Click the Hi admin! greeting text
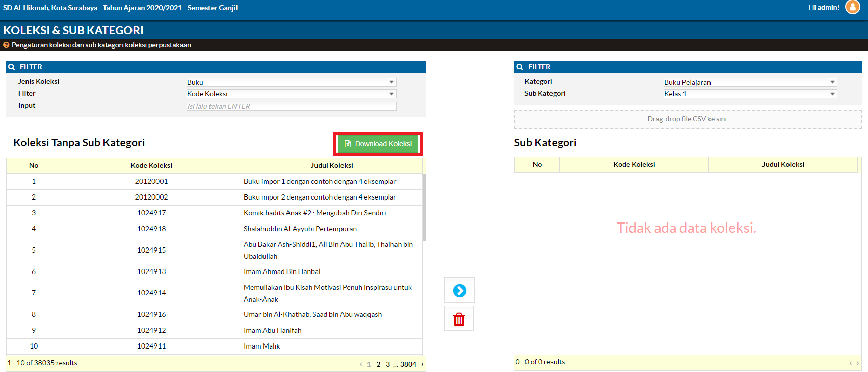This screenshot has height=372, width=868. coord(824,7)
